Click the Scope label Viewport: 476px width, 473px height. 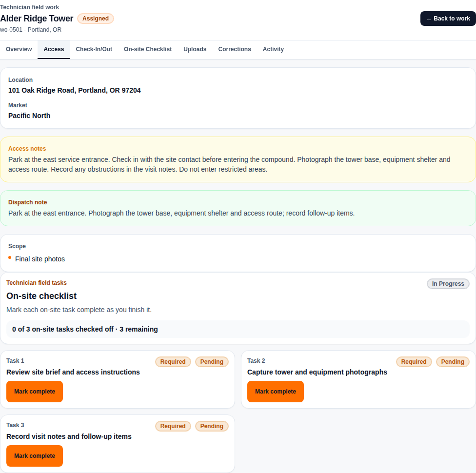pos(17,246)
